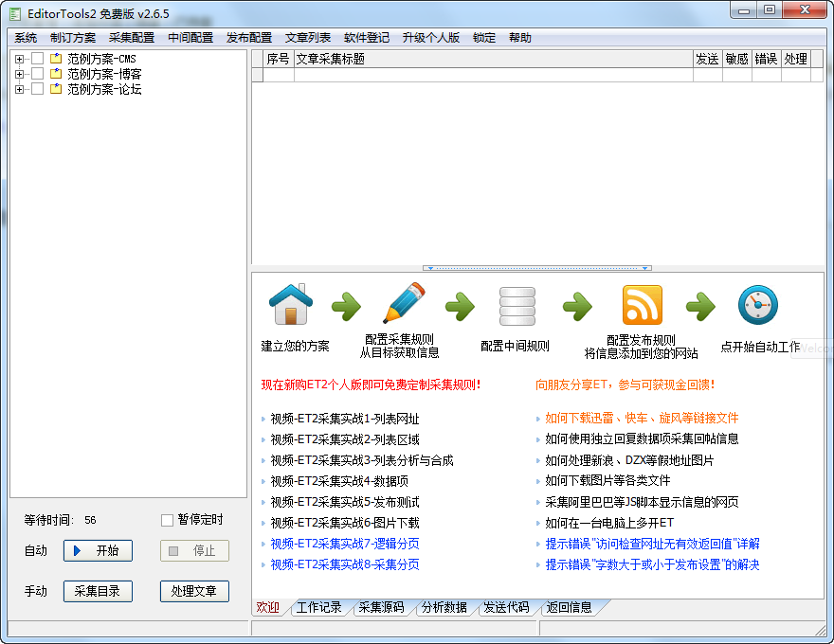The image size is (834, 644).
Task: Switch to the 欢迎 tab
Action: pyautogui.click(x=267, y=607)
